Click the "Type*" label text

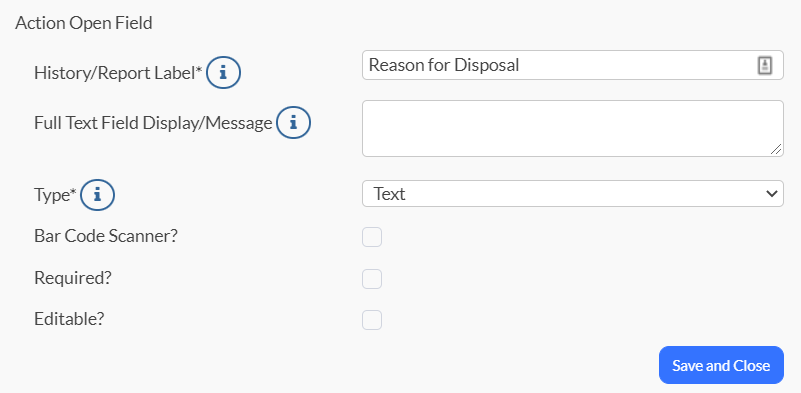(x=56, y=195)
